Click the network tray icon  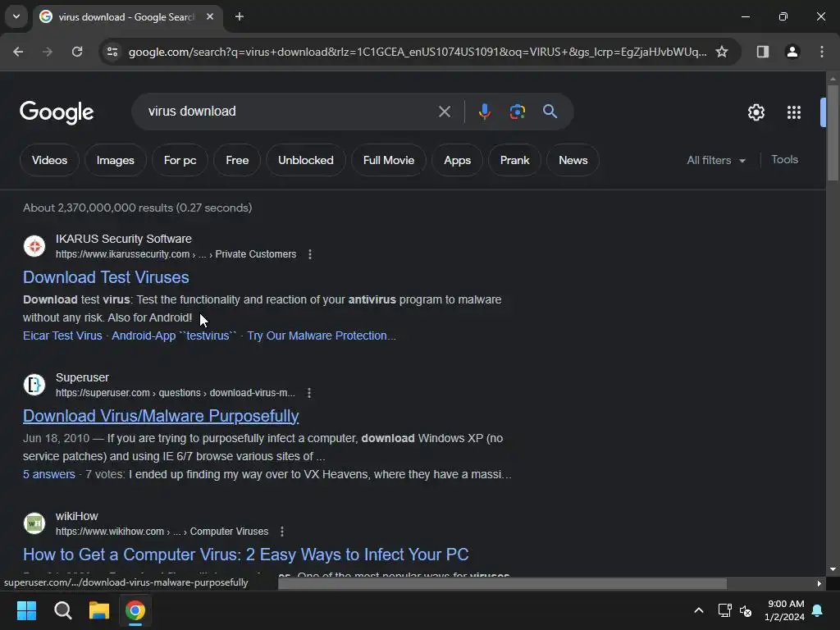(x=724, y=610)
